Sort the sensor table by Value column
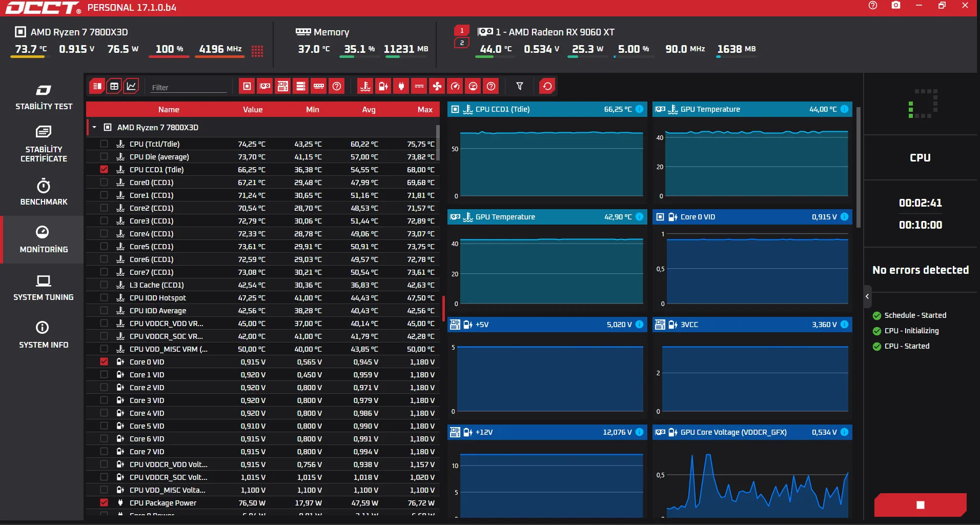 click(x=253, y=110)
